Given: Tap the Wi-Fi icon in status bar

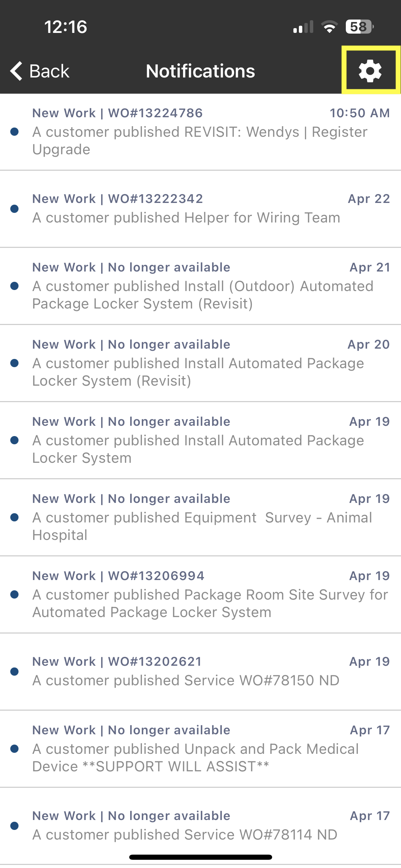Looking at the screenshot, I should point(330,27).
